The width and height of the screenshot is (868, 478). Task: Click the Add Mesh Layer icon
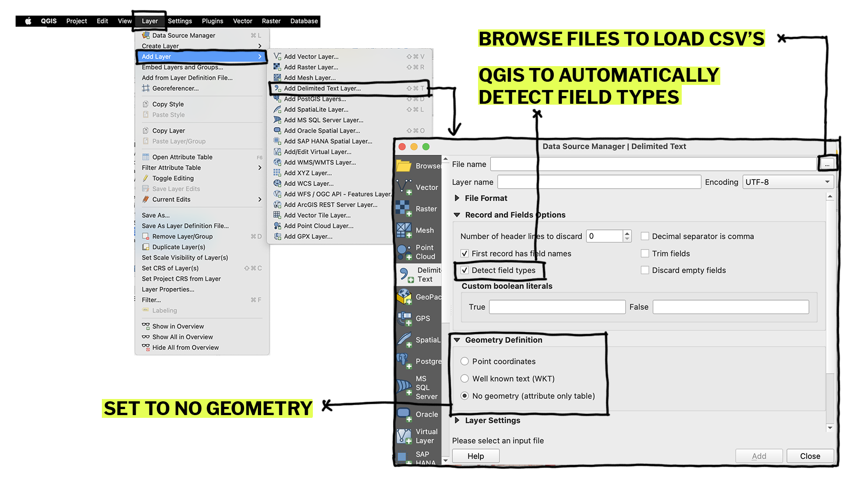coord(278,78)
